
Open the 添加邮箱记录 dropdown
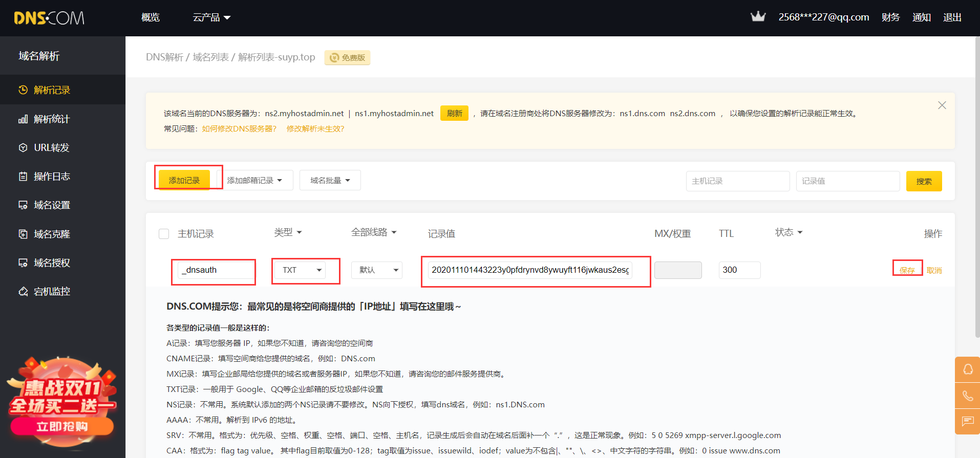click(x=255, y=181)
